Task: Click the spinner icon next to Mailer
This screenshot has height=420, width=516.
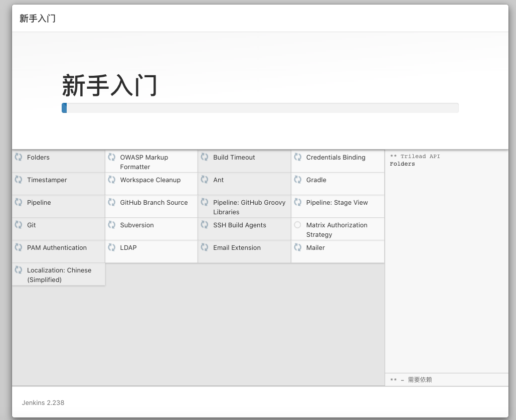Action: tap(298, 247)
